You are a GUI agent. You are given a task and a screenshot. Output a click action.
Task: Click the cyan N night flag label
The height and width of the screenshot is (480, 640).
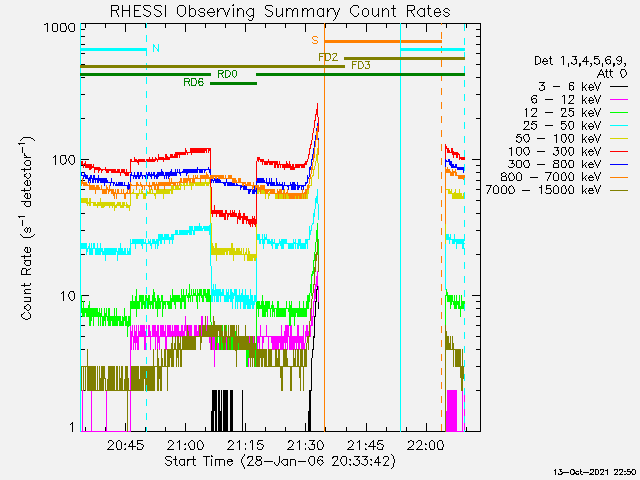point(156,48)
